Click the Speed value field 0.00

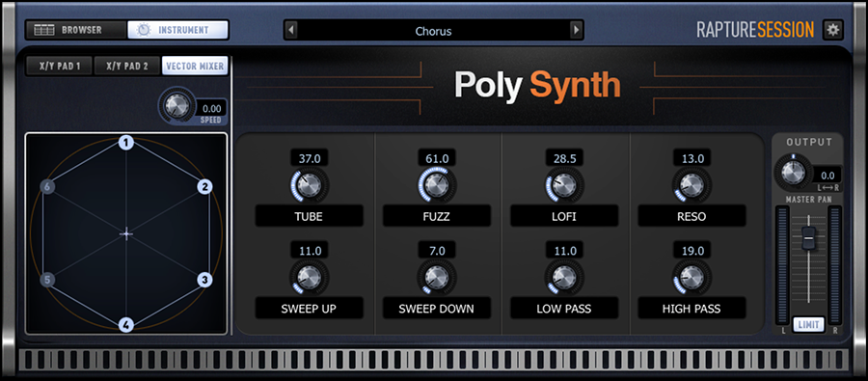point(211,109)
